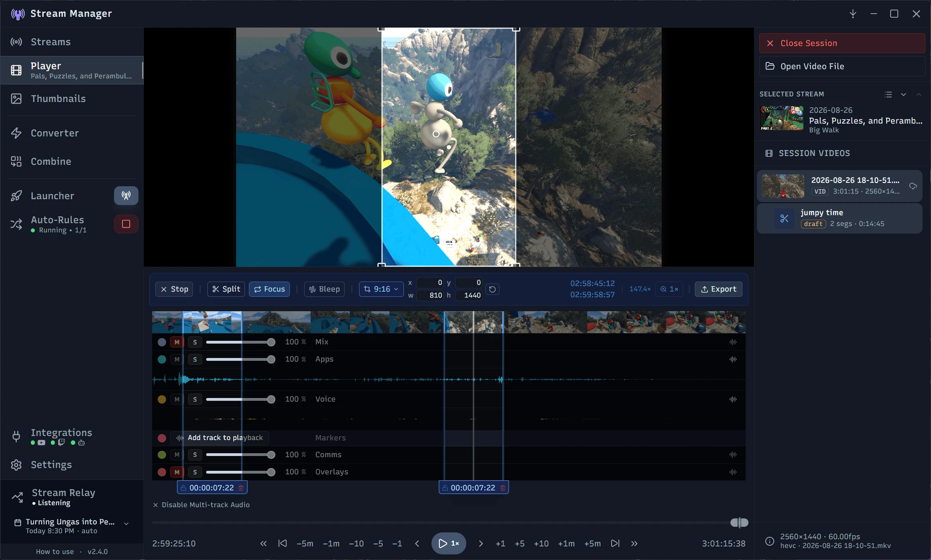Open the Integrations section

[x=72, y=437]
